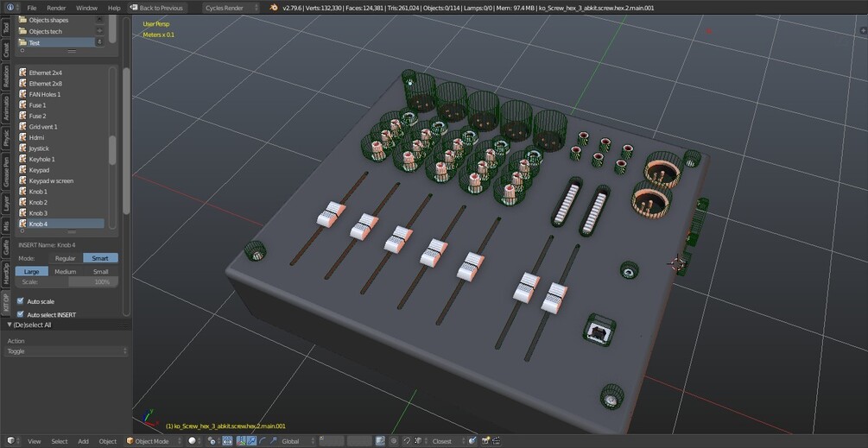Image resolution: width=868 pixels, height=448 pixels.
Task: Toggle the 3D manipulator widget
Action: click(241, 441)
